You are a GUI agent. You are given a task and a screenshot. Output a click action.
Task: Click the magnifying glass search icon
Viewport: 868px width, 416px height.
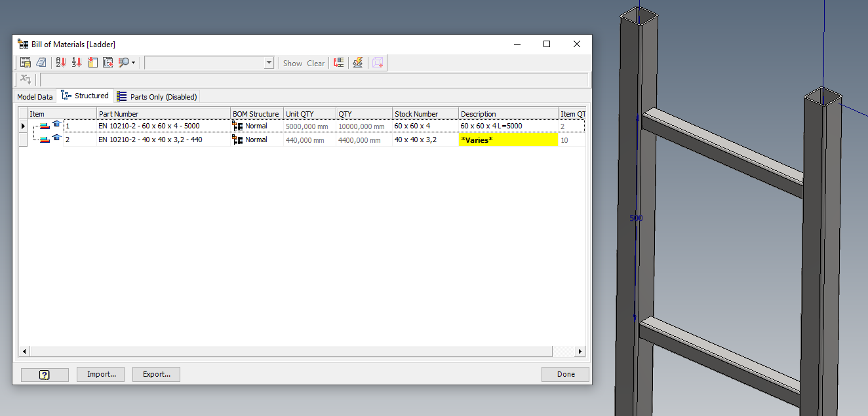tap(125, 62)
